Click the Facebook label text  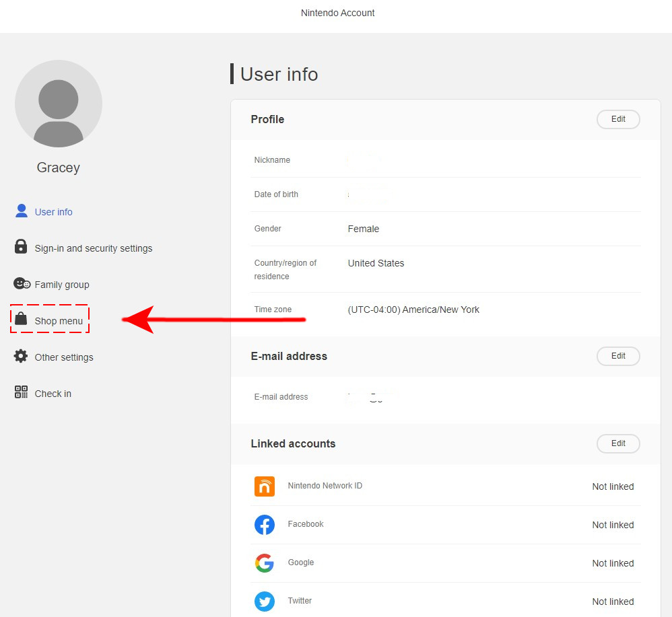pos(306,524)
